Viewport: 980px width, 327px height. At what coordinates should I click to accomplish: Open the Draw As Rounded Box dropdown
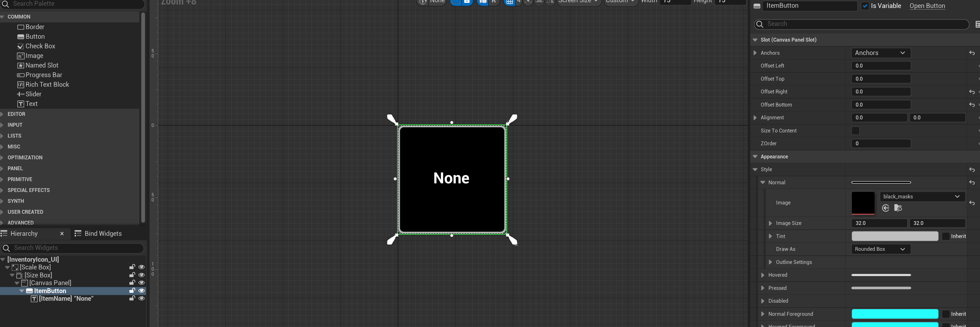click(x=880, y=249)
